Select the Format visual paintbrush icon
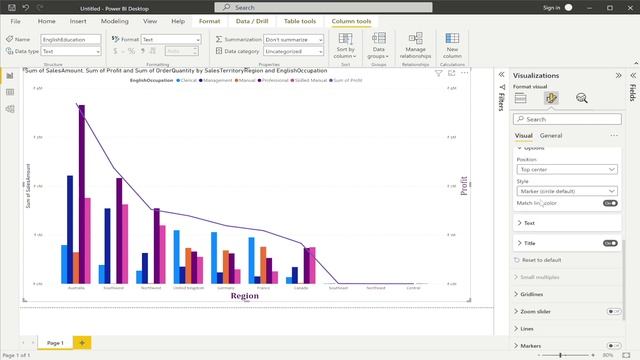 point(551,98)
